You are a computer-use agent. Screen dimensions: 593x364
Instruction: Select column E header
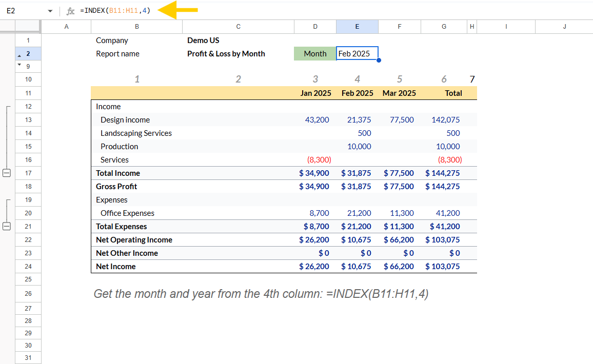[357, 27]
